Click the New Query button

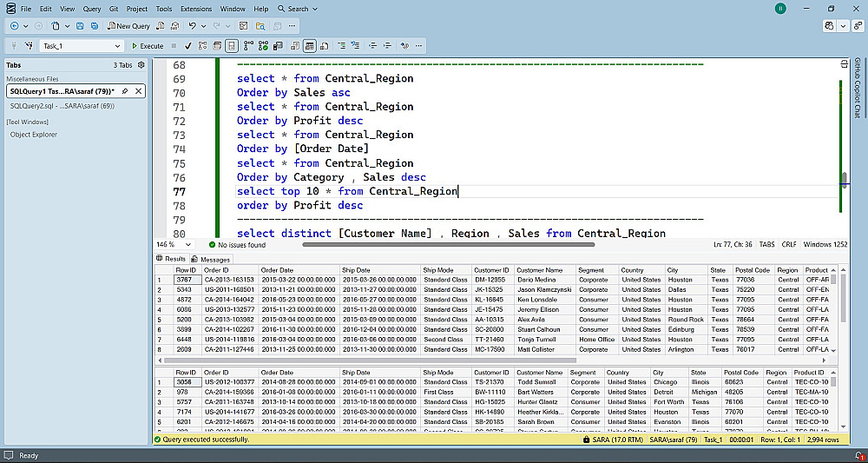[128, 26]
